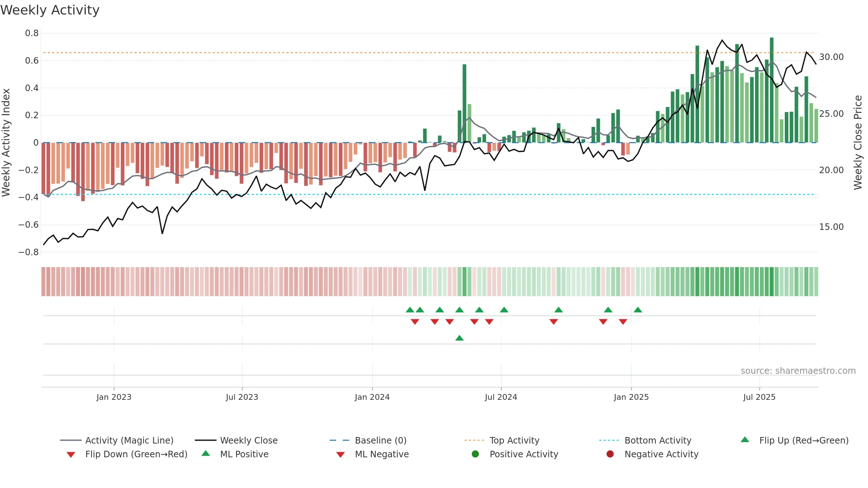
Task: Click the green Positive Activity legend dot
Action: [475, 454]
